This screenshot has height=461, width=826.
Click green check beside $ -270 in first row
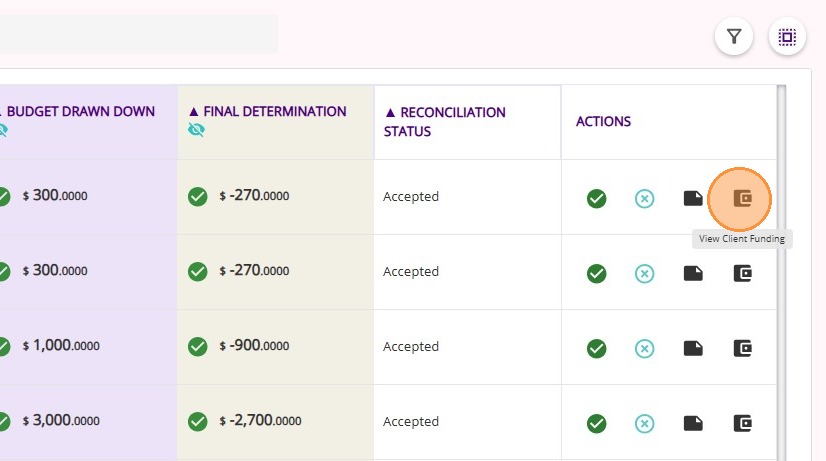(198, 196)
